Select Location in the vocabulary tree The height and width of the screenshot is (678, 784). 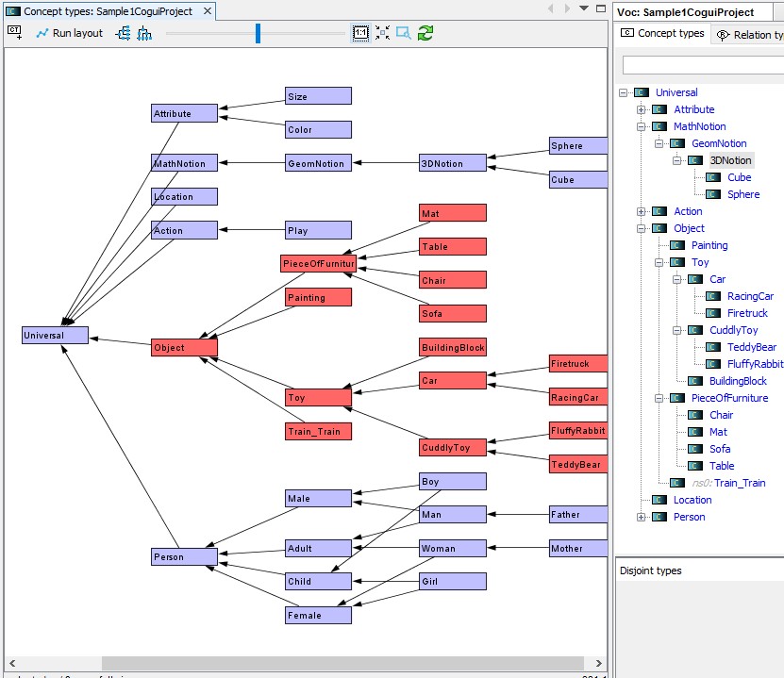692,500
